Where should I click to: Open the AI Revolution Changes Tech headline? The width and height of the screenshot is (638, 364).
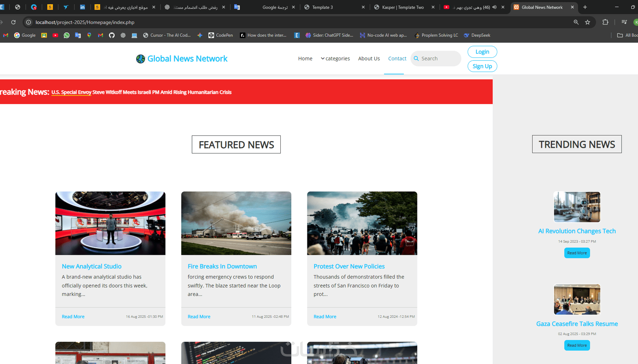point(577,231)
